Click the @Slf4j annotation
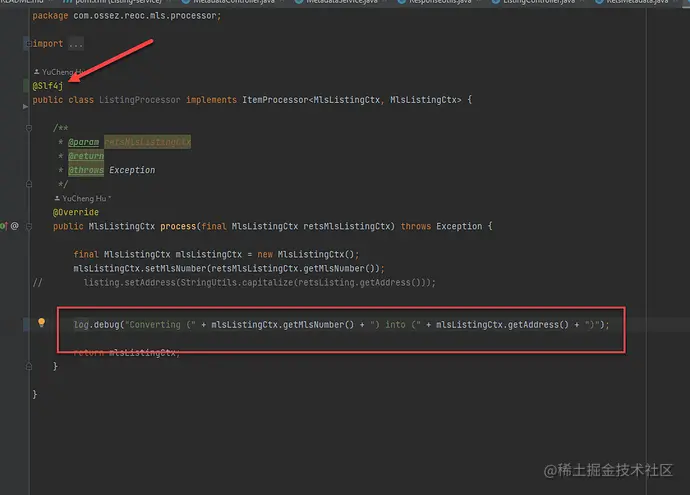This screenshot has height=495, width=690. click(48, 86)
